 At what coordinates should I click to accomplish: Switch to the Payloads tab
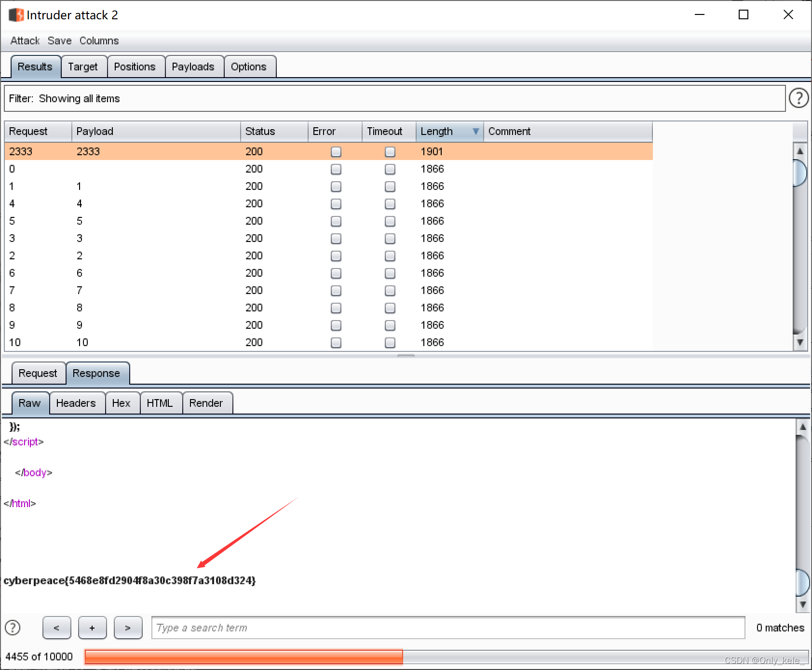point(193,67)
